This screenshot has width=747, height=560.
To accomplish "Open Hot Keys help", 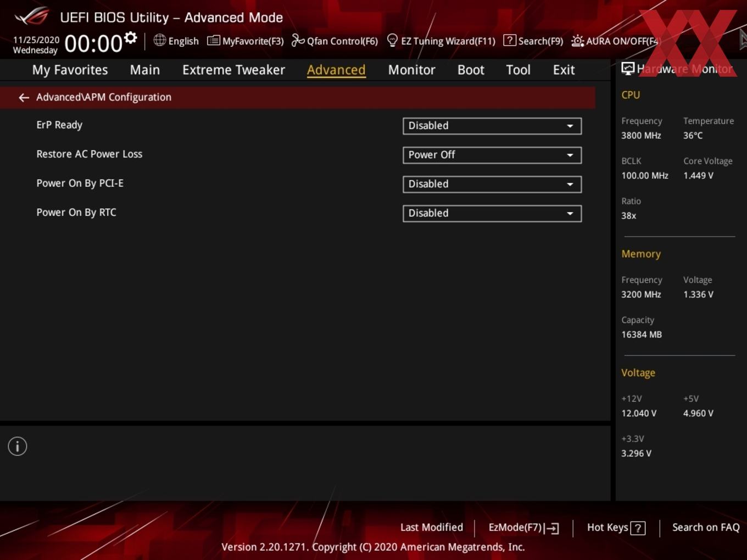I will click(x=616, y=528).
